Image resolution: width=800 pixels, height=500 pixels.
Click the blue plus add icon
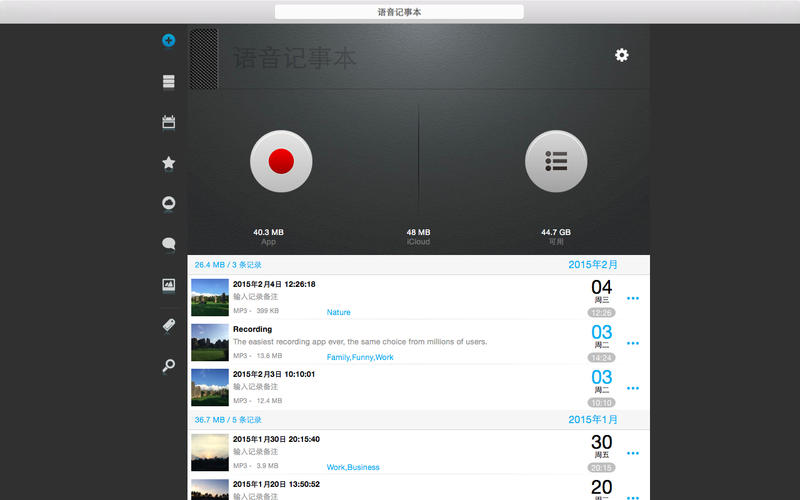pos(168,40)
